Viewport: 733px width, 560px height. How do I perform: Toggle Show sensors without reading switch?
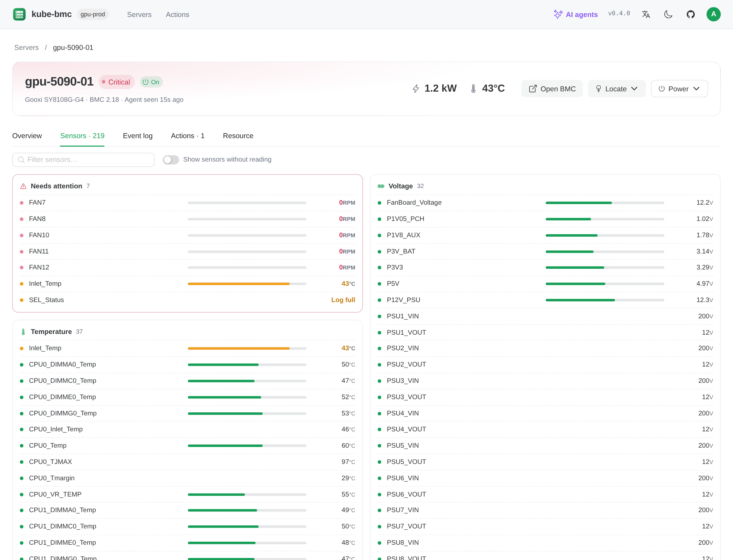[171, 160]
